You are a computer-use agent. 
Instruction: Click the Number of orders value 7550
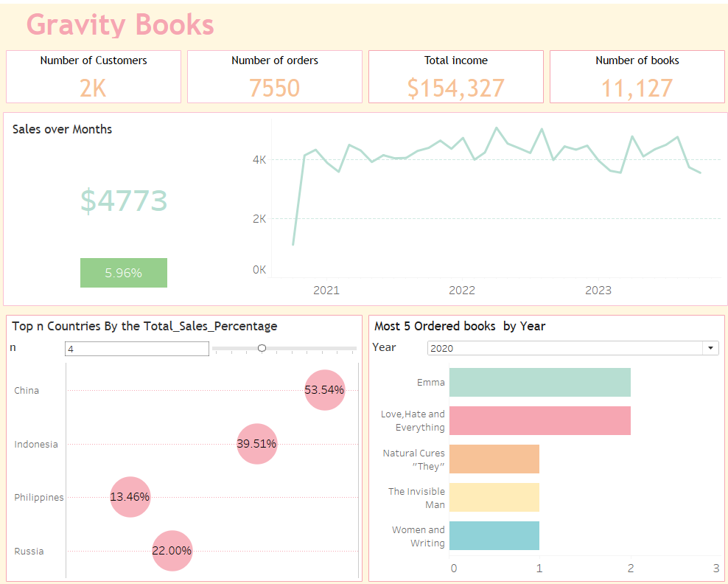point(275,88)
